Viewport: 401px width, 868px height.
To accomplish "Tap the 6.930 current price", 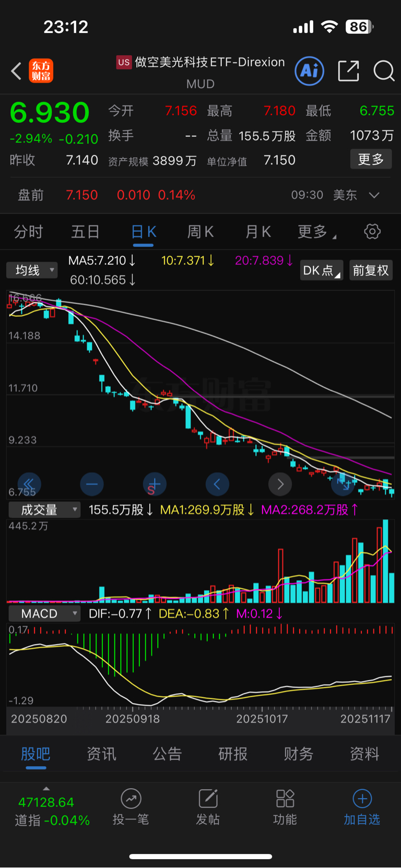I will (50, 113).
